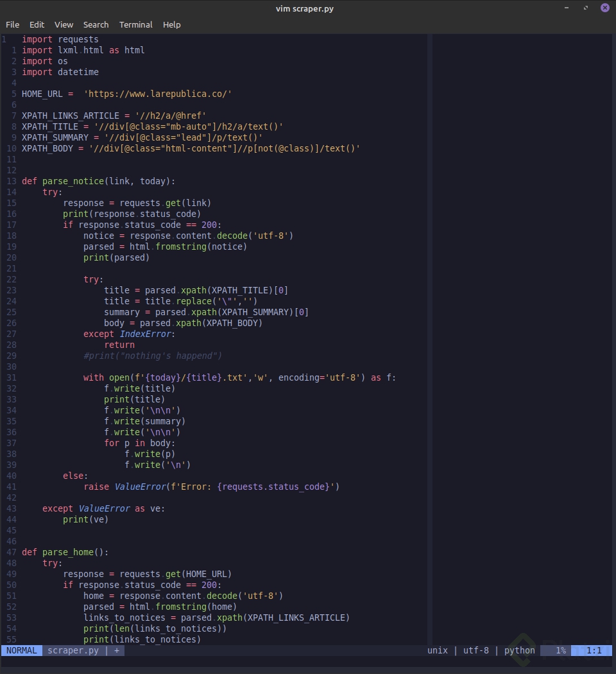Click 'parsed = html.fromstring(home)' line

coord(160,607)
